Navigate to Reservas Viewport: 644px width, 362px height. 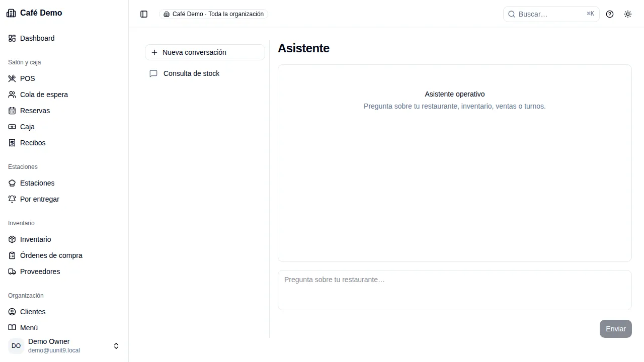pos(64,111)
